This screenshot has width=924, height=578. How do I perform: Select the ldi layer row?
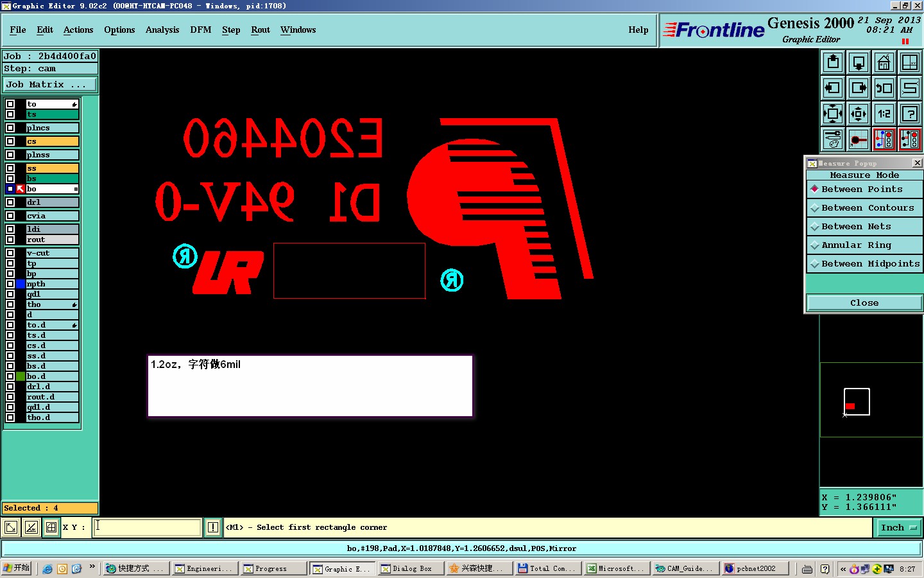click(52, 229)
